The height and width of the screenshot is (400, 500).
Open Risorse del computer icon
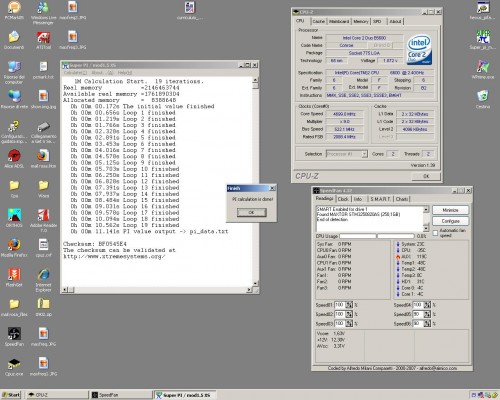click(14, 73)
